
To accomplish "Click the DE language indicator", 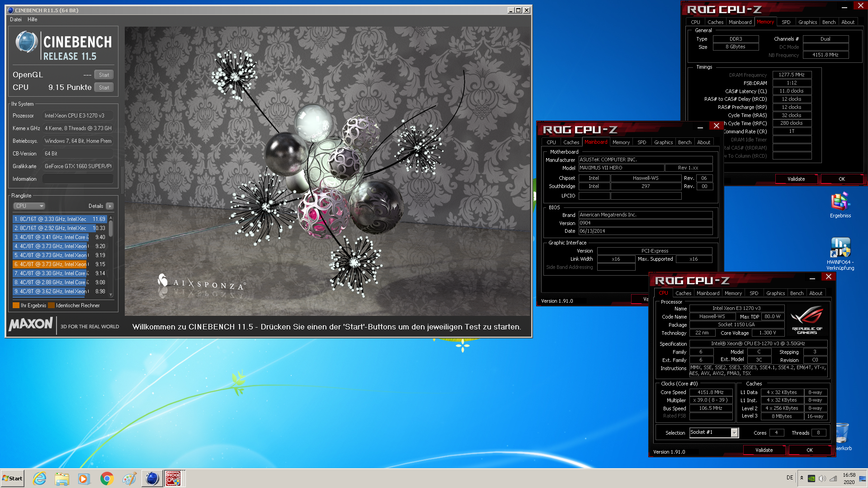I will 790,478.
